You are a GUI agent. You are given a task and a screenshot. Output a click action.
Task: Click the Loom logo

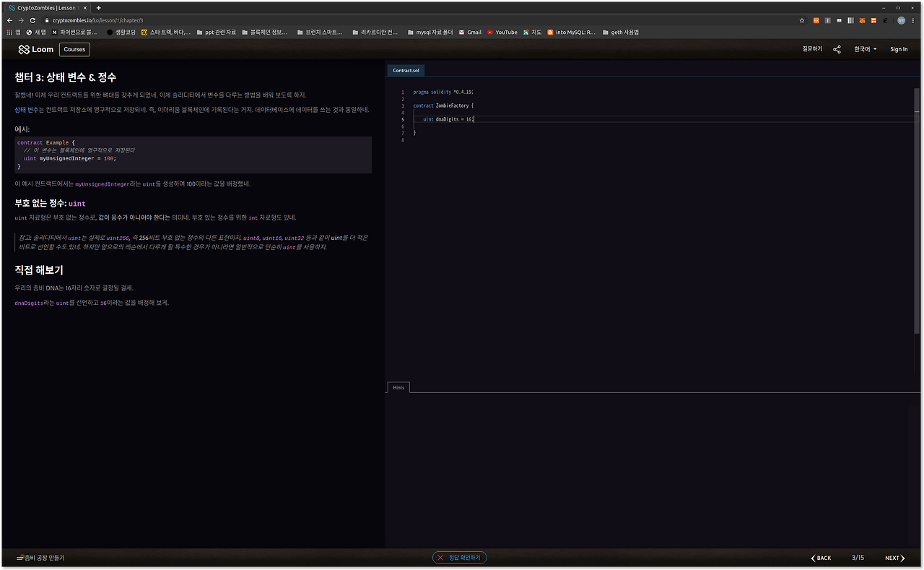(36, 49)
